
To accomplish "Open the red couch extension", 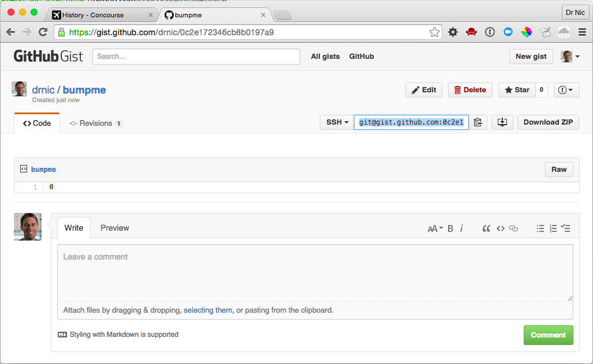I will (x=471, y=32).
